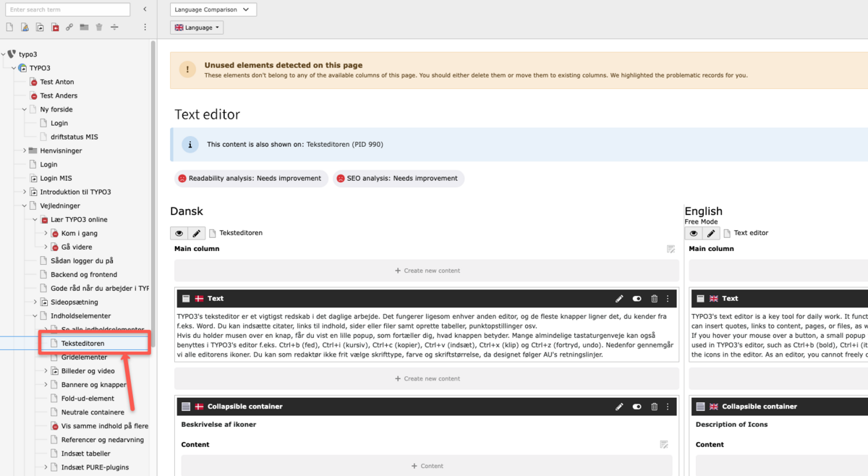Image resolution: width=868 pixels, height=476 pixels.
Task: Click Create new content above Danish Text
Action: [x=427, y=271]
